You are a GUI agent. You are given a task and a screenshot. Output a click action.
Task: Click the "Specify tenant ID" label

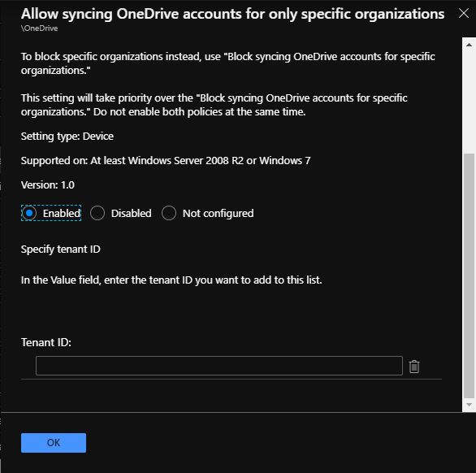(x=60, y=250)
